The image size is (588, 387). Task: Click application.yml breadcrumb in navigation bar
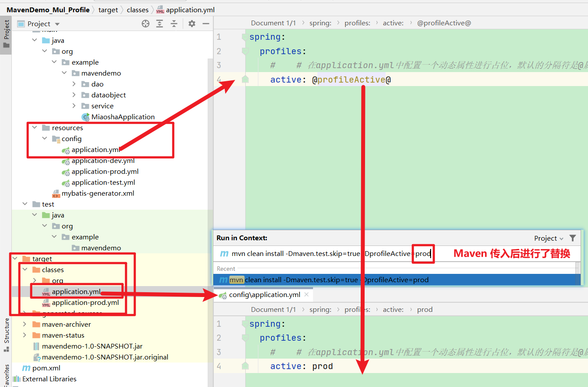pos(185,10)
